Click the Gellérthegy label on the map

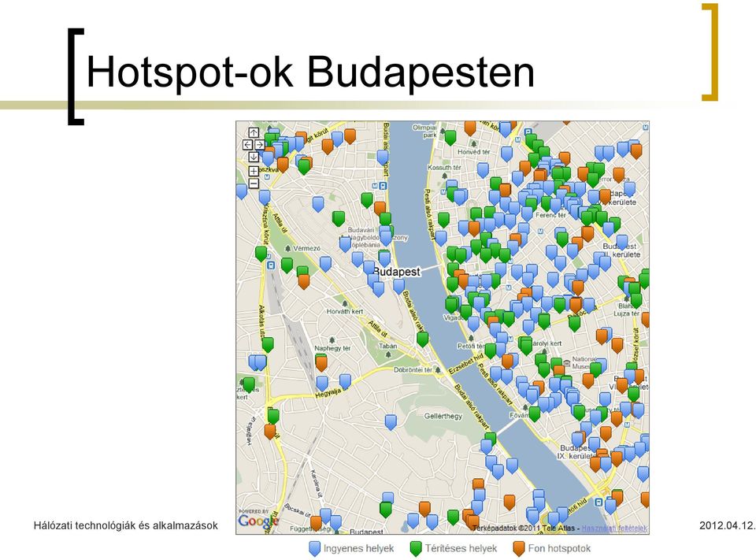[443, 416]
